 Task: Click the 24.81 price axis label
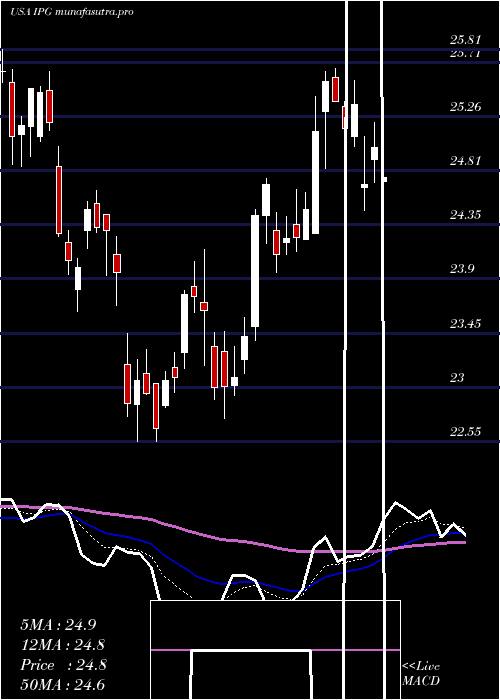(465, 161)
